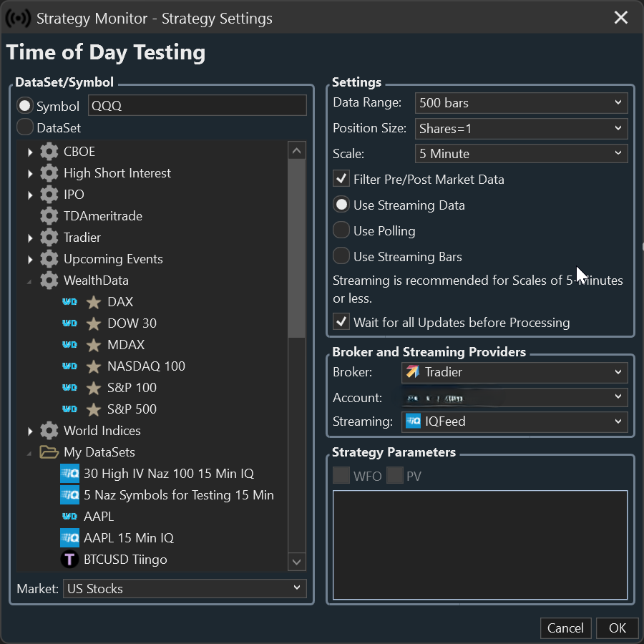Screen dimensions: 644x644
Task: Click the Strategy Parameters list box
Action: 480,545
